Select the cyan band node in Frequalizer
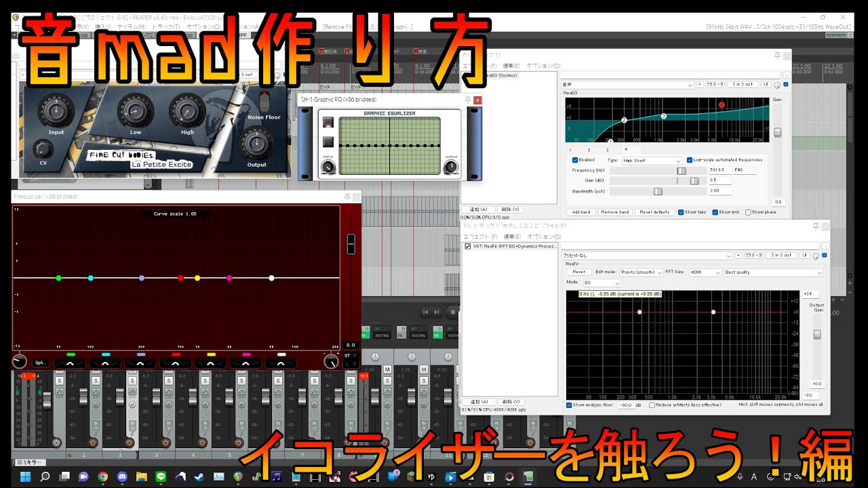Screen dimensions: 868x488 pos(90,278)
